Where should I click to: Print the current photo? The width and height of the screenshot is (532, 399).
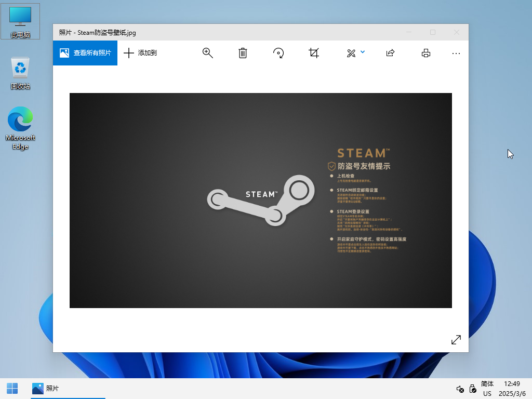click(426, 53)
